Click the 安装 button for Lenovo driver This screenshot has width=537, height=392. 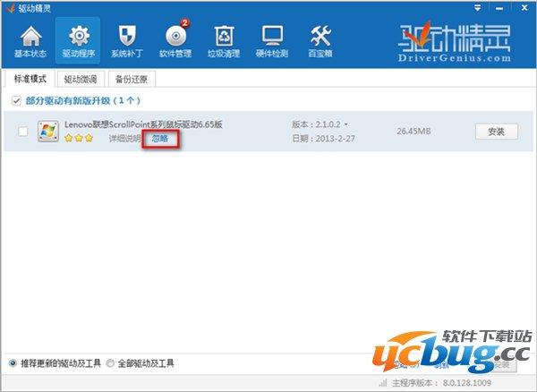pyautogui.click(x=496, y=132)
